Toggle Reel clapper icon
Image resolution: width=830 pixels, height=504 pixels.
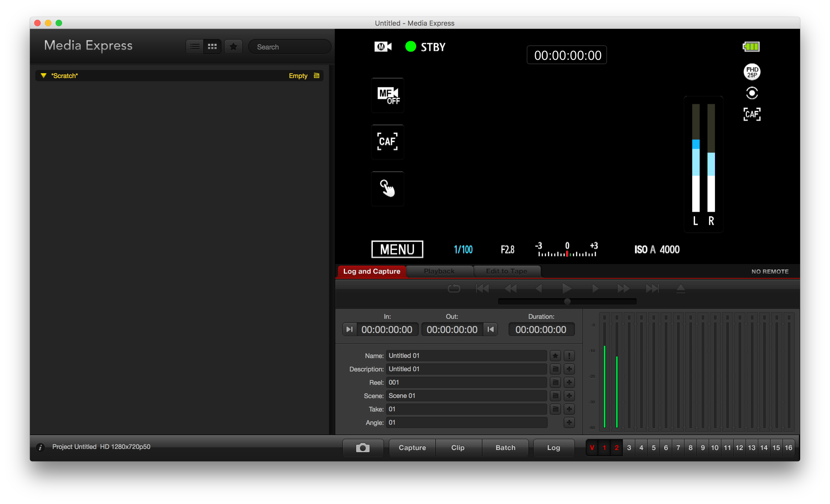pyautogui.click(x=555, y=382)
